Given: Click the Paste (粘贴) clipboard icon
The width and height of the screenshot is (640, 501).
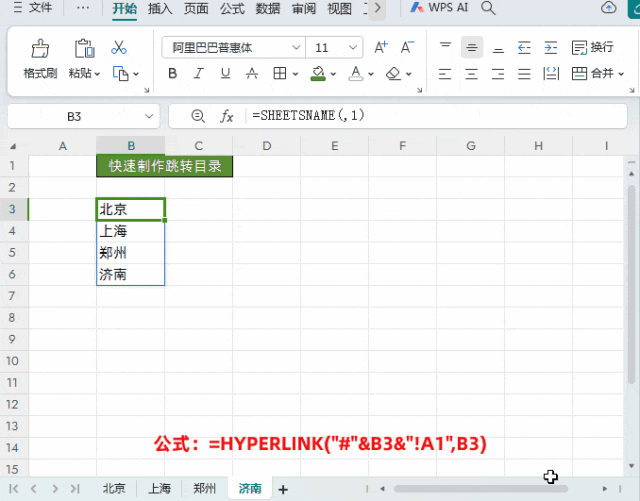Looking at the screenshot, I should [x=84, y=49].
